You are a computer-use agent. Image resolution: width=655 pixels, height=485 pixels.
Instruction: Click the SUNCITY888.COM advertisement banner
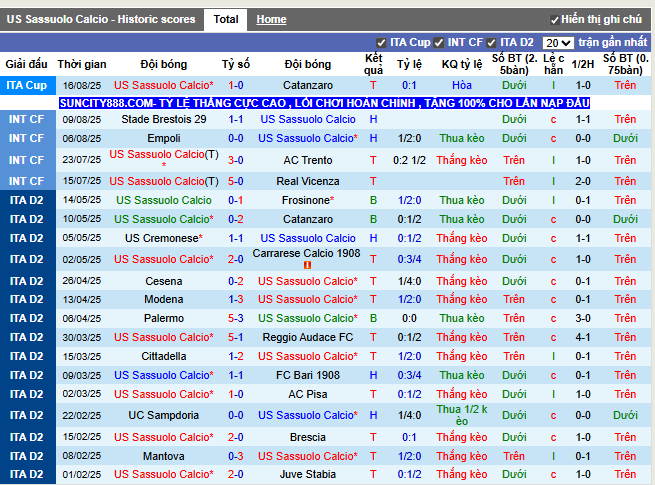click(x=324, y=103)
